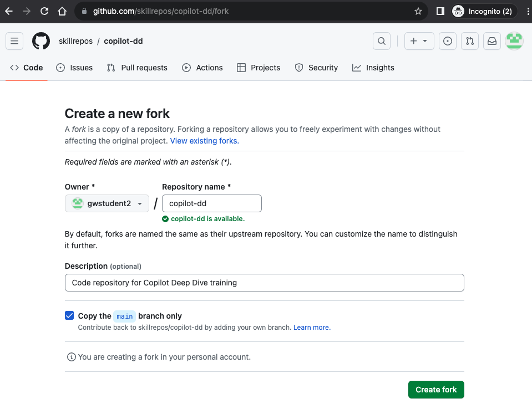Go to GitHub home via Octocat logo
The height and width of the screenshot is (409, 532).
41,41
